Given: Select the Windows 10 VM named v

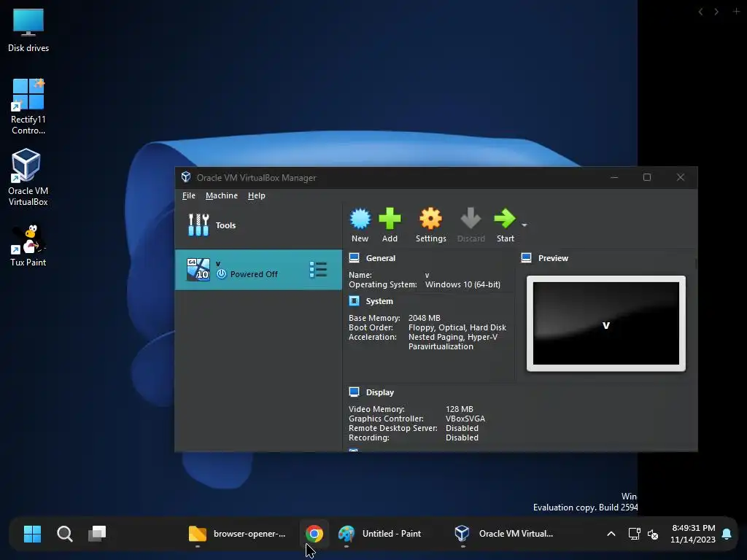Looking at the screenshot, I should pos(258,270).
